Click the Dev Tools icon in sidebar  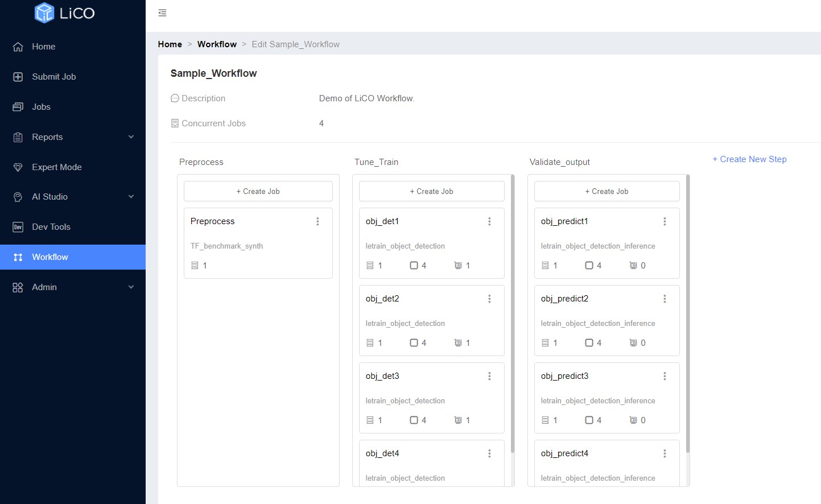[18, 227]
